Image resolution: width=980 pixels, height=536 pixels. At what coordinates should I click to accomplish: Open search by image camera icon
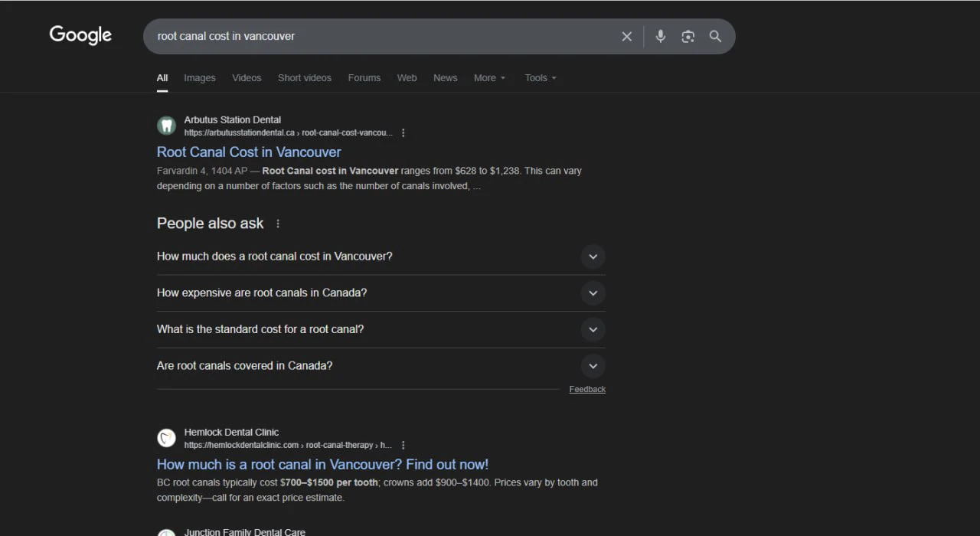(x=688, y=36)
